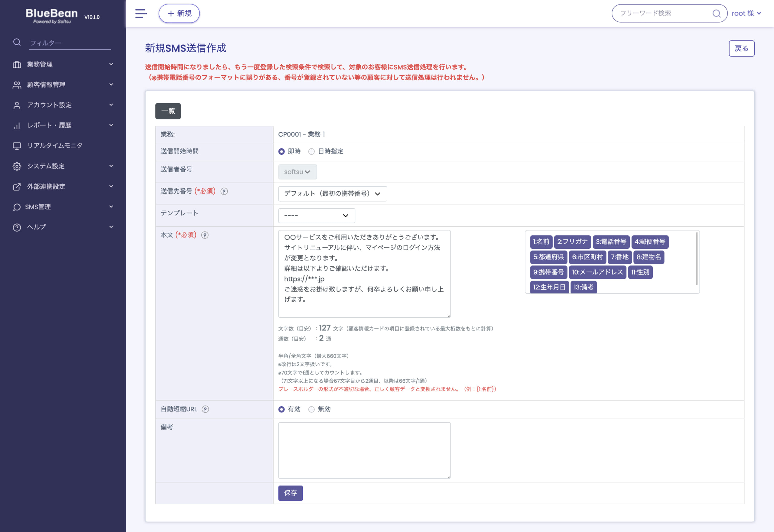Viewport: 774px width, 532px height.
Task: Open the 送信先番号 default mobile dropdown
Action: (332, 194)
